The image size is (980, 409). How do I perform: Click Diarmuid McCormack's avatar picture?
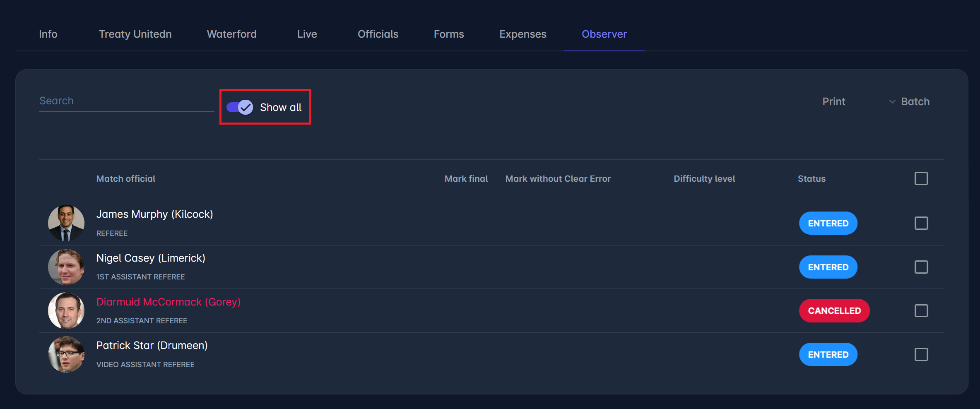[66, 310]
